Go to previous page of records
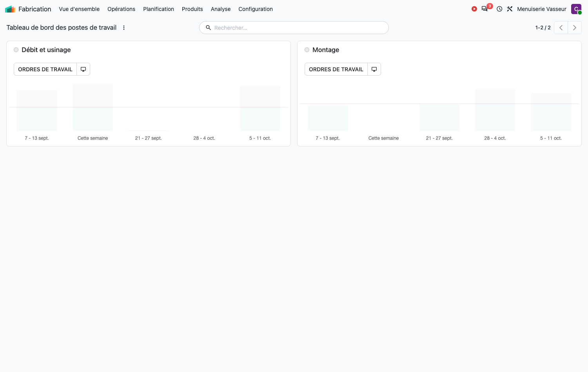The width and height of the screenshot is (588, 372). [x=561, y=28]
